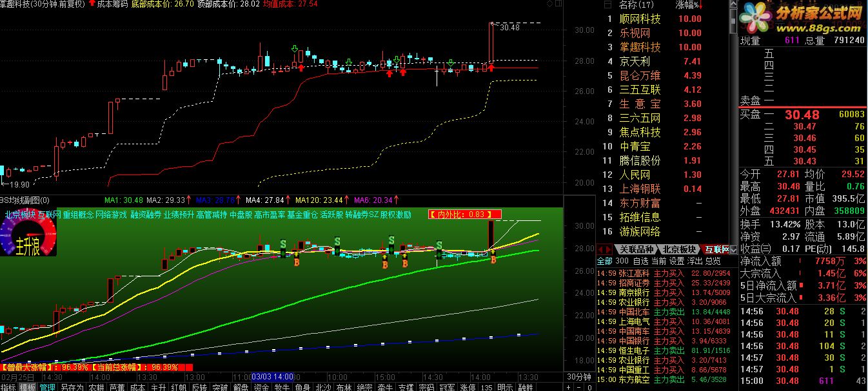Screen dimensions: 868x391
Task: Select the 突破 indicator template
Action: coord(220,387)
